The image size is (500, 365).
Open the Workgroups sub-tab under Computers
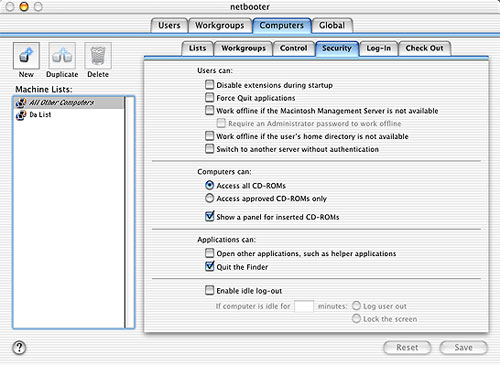[x=243, y=48]
